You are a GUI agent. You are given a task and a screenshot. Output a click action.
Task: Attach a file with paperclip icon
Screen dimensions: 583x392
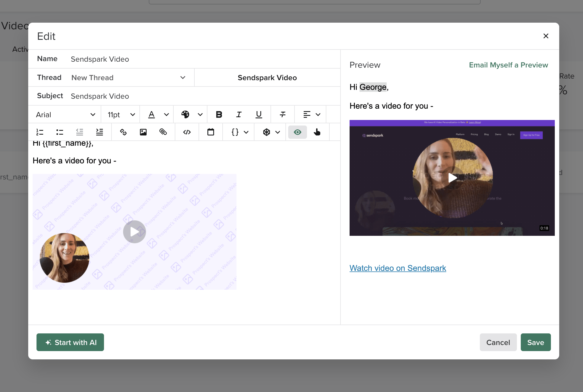coord(163,132)
